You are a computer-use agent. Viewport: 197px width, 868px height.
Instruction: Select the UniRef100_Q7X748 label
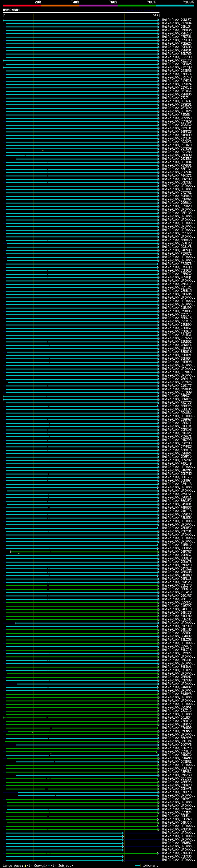click(x=176, y=77)
